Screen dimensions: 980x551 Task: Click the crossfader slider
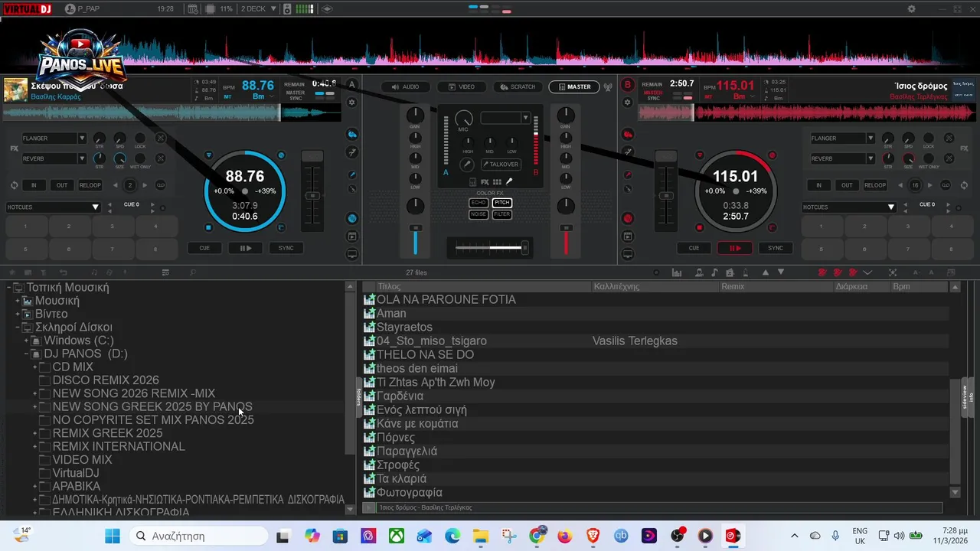[491, 247]
